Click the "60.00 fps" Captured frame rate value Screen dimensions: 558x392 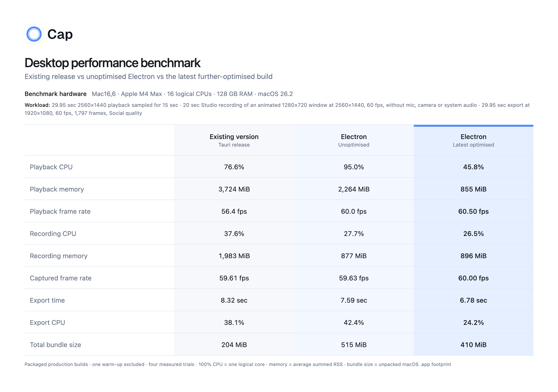click(x=473, y=278)
